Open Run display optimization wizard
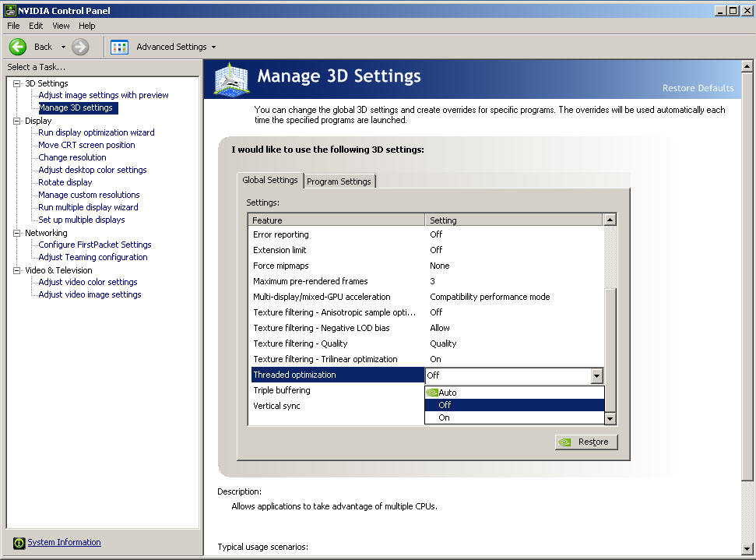The width and height of the screenshot is (756, 560). pyautogui.click(x=97, y=132)
